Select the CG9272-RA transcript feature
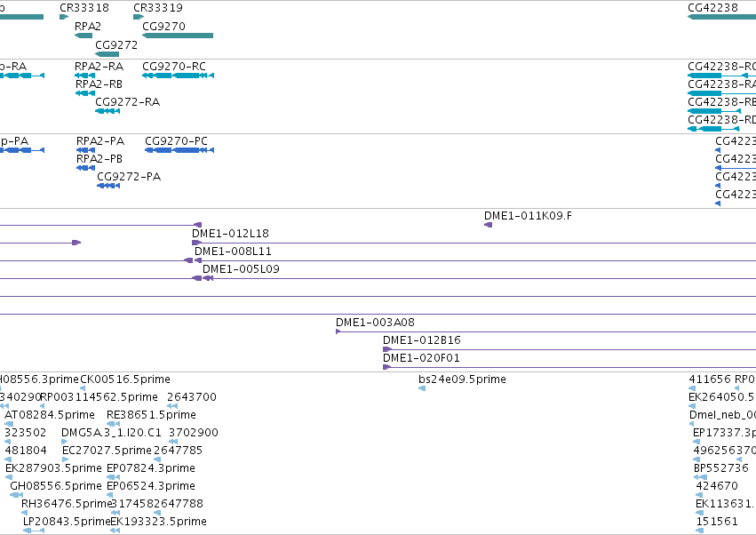The width and height of the screenshot is (756, 535). (x=107, y=111)
